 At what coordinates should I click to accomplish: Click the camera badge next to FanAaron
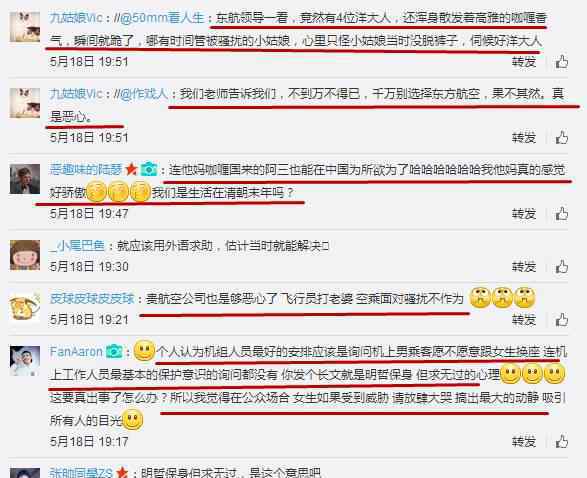point(114,351)
